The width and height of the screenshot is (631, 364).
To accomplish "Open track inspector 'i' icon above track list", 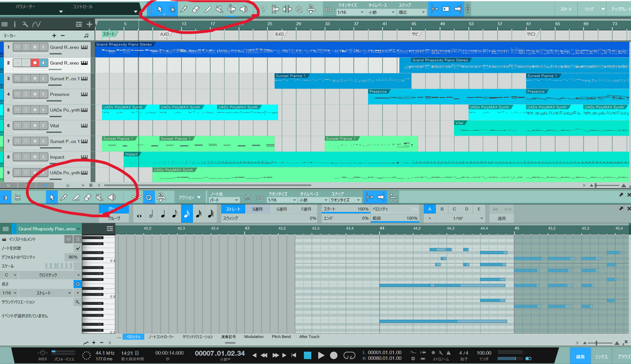I will point(15,25).
